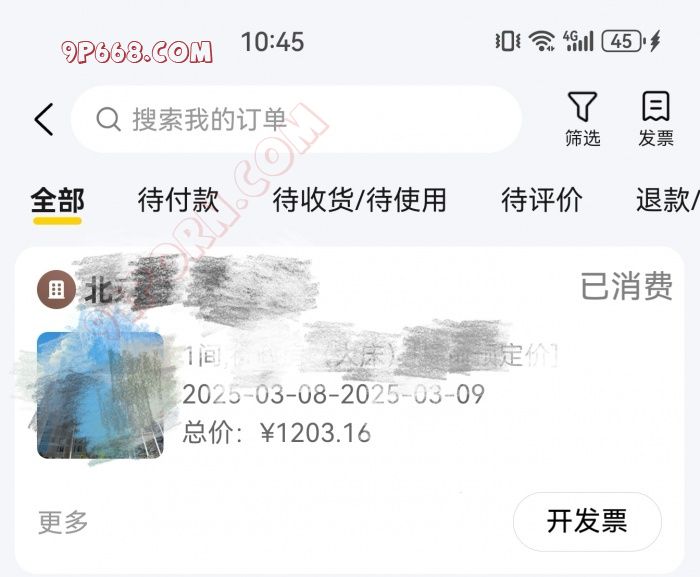Switch to the 待评价 tab
This screenshot has height=577, width=700.
click(542, 200)
